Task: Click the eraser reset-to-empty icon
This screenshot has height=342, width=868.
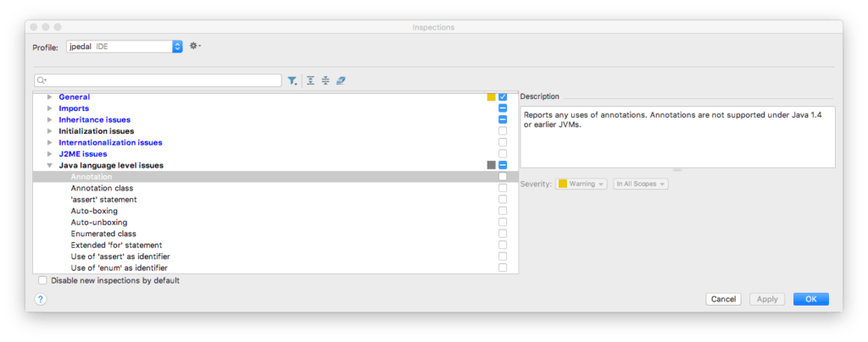Action: tap(341, 80)
